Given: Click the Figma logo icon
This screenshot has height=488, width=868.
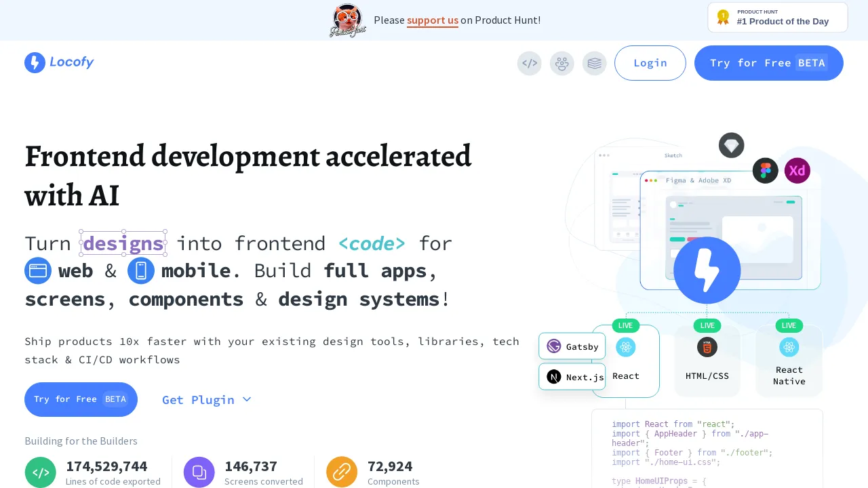Looking at the screenshot, I should click(766, 170).
